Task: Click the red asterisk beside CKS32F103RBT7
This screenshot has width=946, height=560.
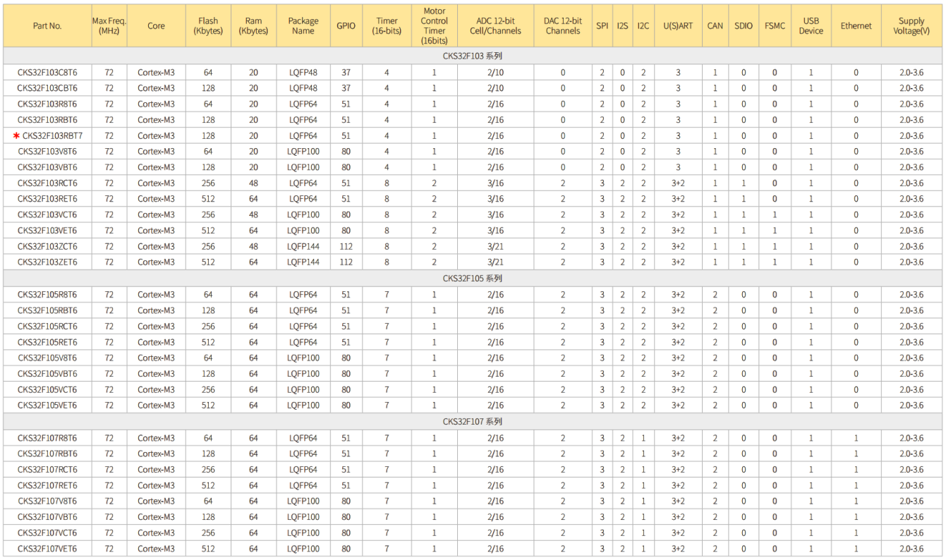Action: [16, 135]
